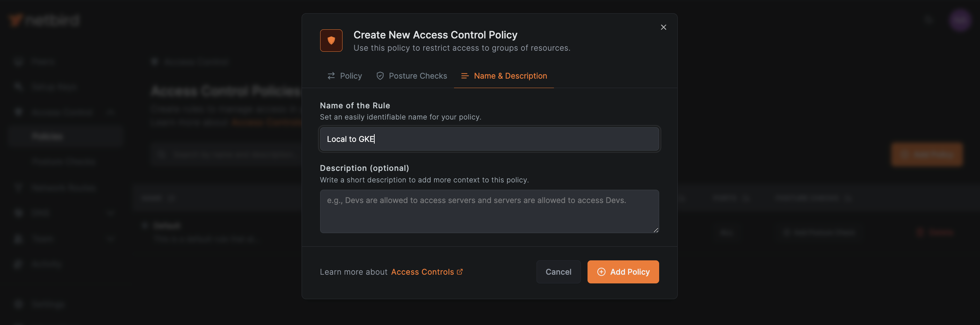Open the external link icon after Access Controls
This screenshot has width=980, height=325.
[460, 271]
